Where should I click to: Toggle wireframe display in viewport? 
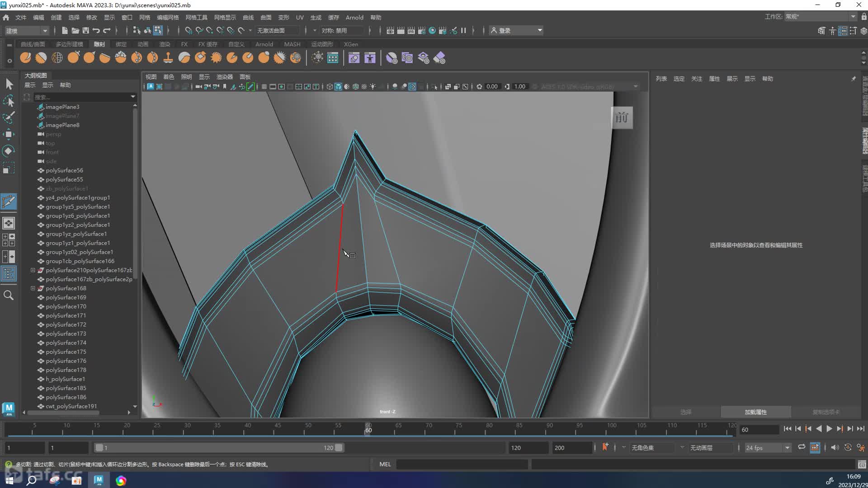[330, 87]
